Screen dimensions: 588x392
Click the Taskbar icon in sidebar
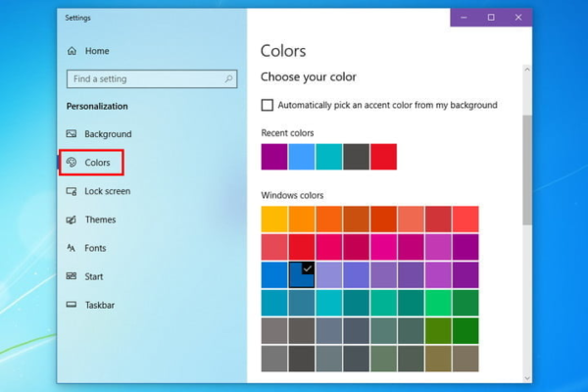(72, 305)
